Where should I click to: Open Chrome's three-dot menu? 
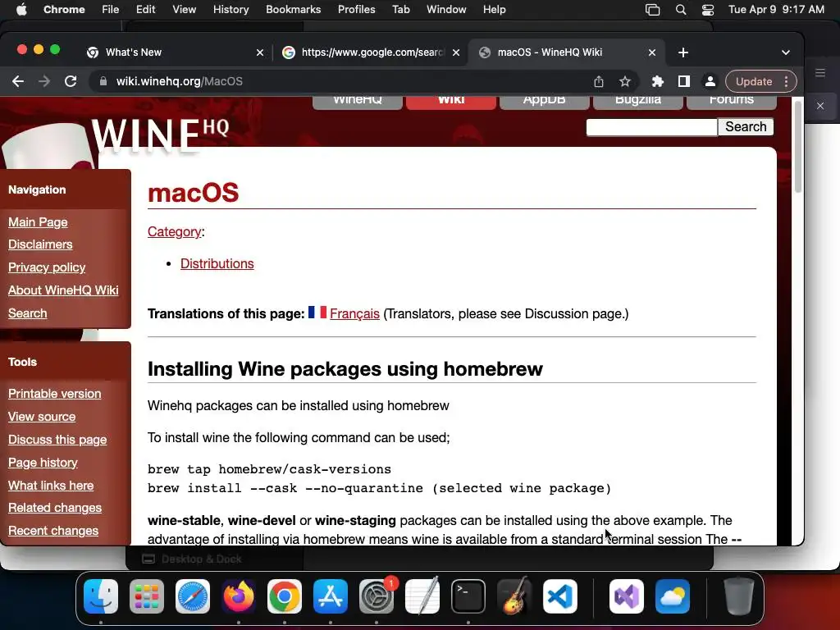pos(786,81)
